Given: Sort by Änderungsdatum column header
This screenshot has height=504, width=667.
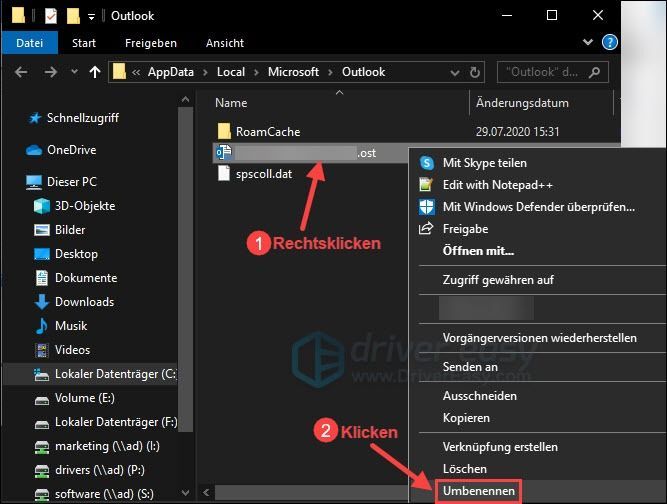Looking at the screenshot, I should (x=522, y=103).
